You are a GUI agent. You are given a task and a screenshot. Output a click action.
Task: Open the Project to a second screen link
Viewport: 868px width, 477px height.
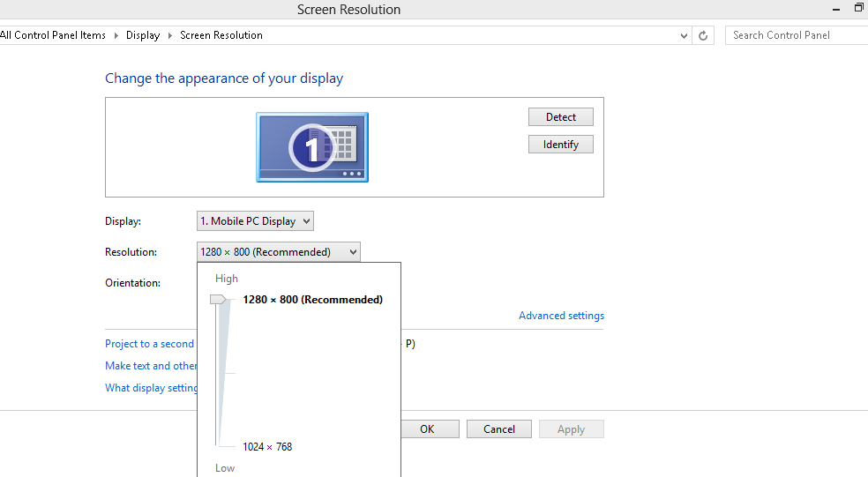coord(149,344)
